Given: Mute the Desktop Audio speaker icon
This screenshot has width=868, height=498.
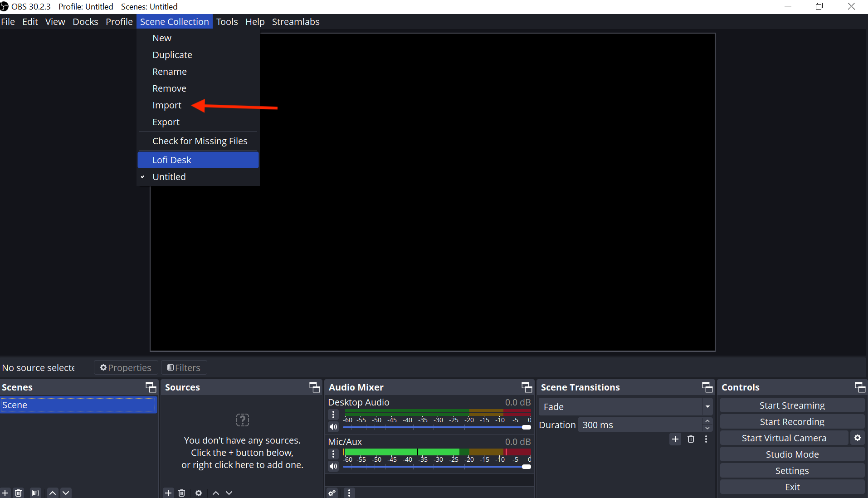Looking at the screenshot, I should 333,427.
